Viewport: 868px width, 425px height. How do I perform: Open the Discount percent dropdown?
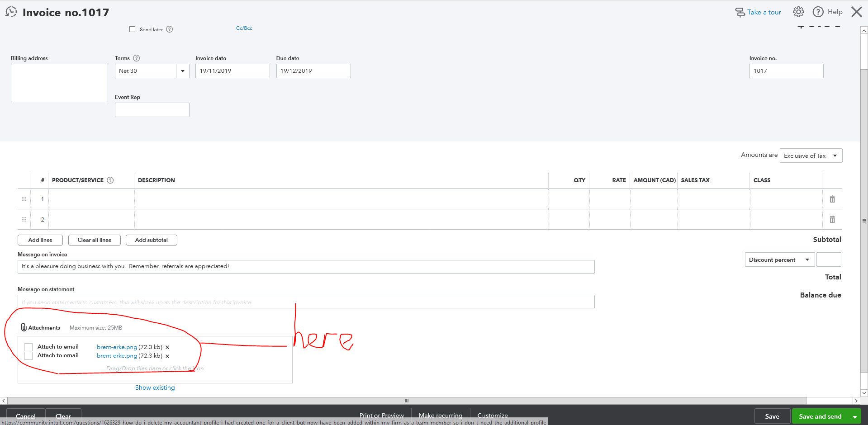(x=779, y=260)
